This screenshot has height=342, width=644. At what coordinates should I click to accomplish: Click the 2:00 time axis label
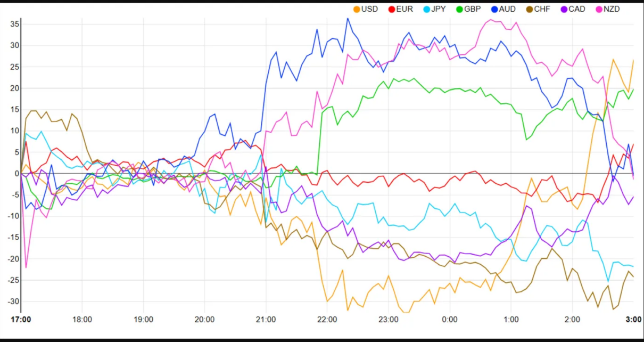pyautogui.click(x=572, y=320)
